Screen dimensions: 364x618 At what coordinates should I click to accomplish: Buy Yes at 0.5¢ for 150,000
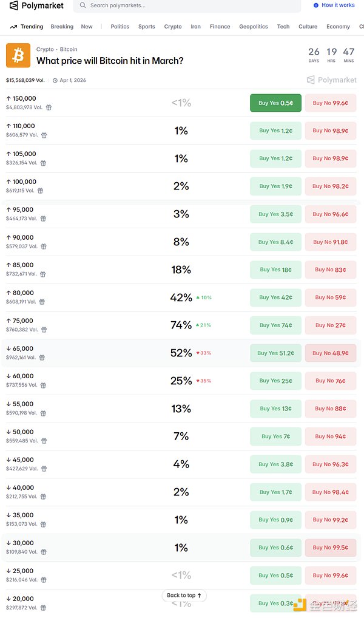[275, 103]
